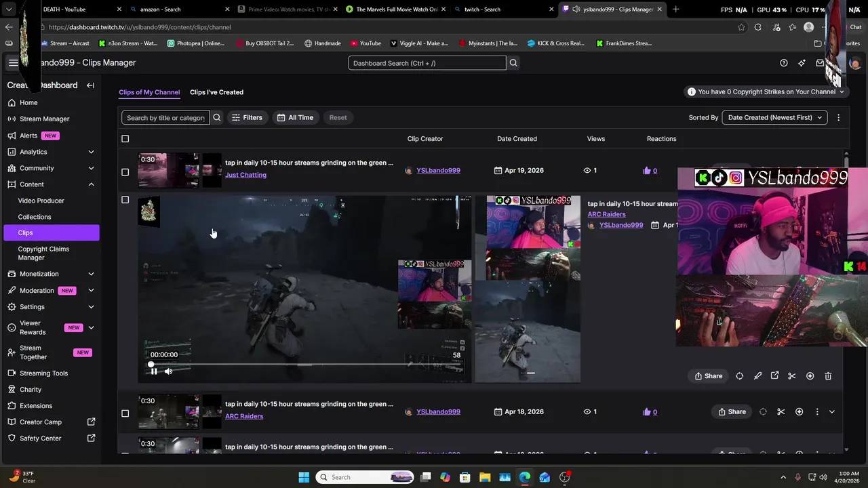Open the Date Created sort dropdown
The image size is (868, 488).
point(774,117)
